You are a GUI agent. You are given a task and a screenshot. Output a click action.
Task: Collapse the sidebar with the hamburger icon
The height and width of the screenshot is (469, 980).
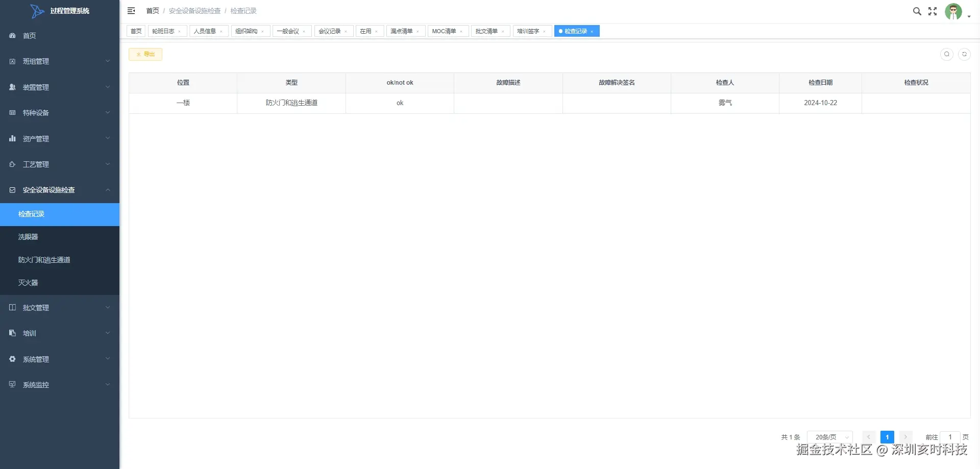pyautogui.click(x=131, y=11)
